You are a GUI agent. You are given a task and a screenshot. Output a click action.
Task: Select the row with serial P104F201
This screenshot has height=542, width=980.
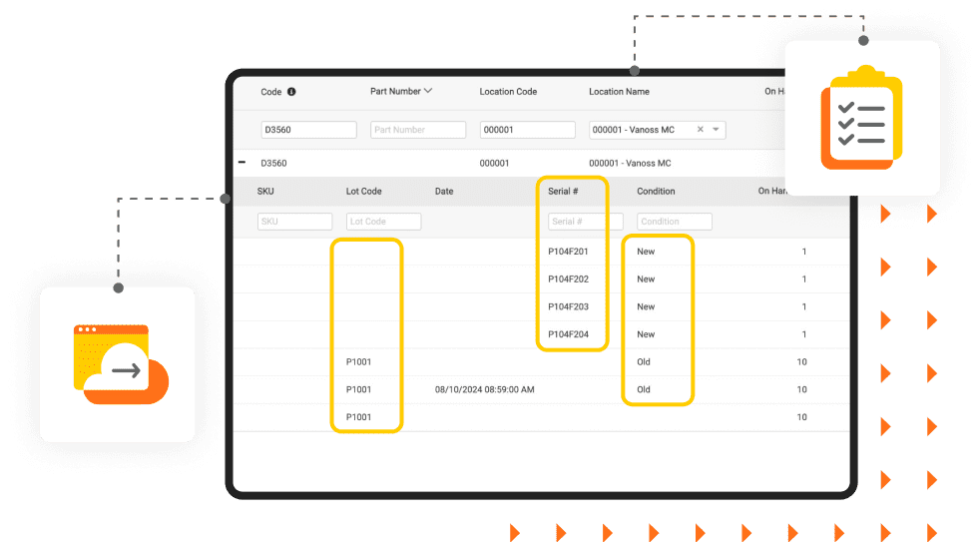[568, 252]
